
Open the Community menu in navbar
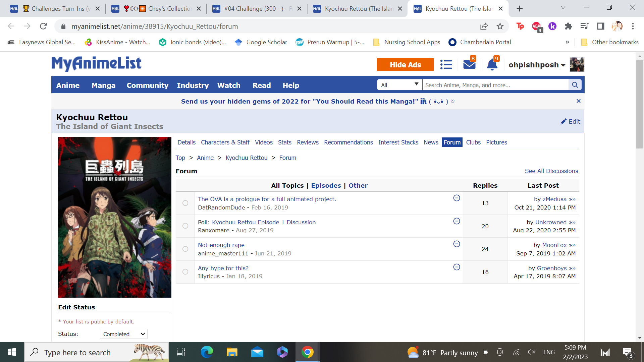pyautogui.click(x=147, y=85)
